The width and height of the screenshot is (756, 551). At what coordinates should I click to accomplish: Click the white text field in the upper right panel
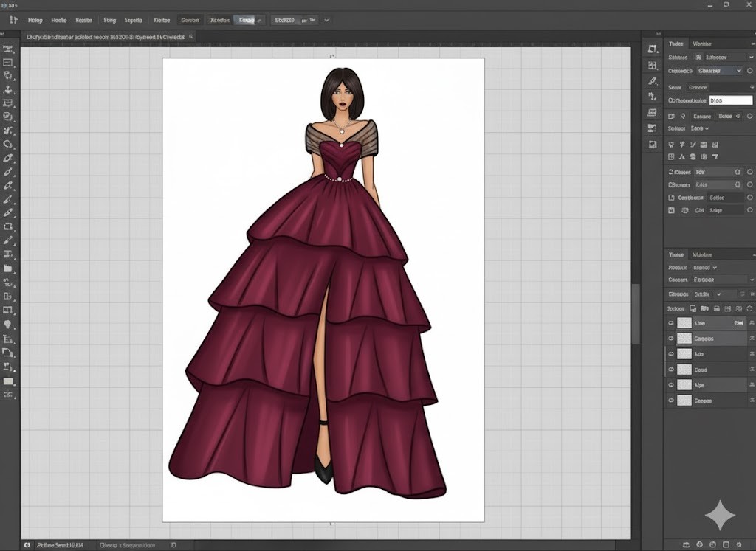pos(730,100)
